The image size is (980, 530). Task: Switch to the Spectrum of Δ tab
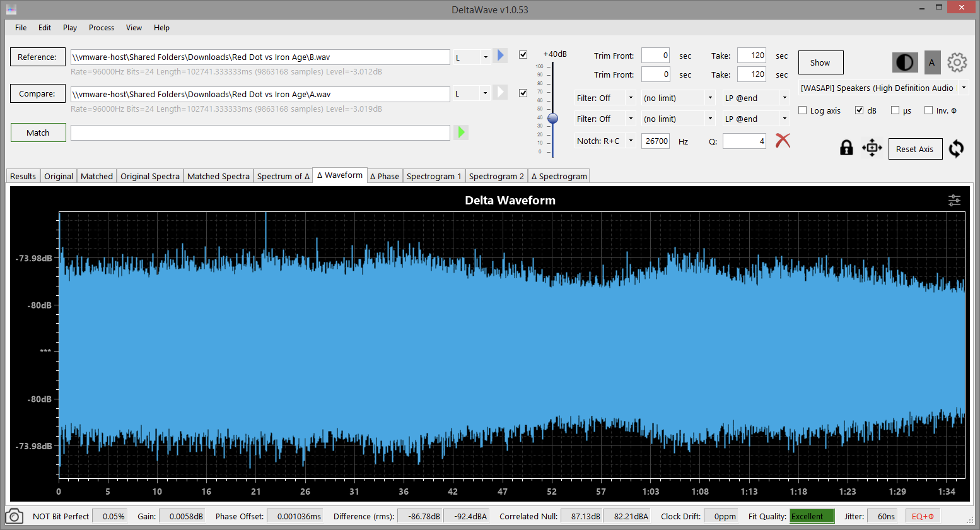tap(283, 176)
